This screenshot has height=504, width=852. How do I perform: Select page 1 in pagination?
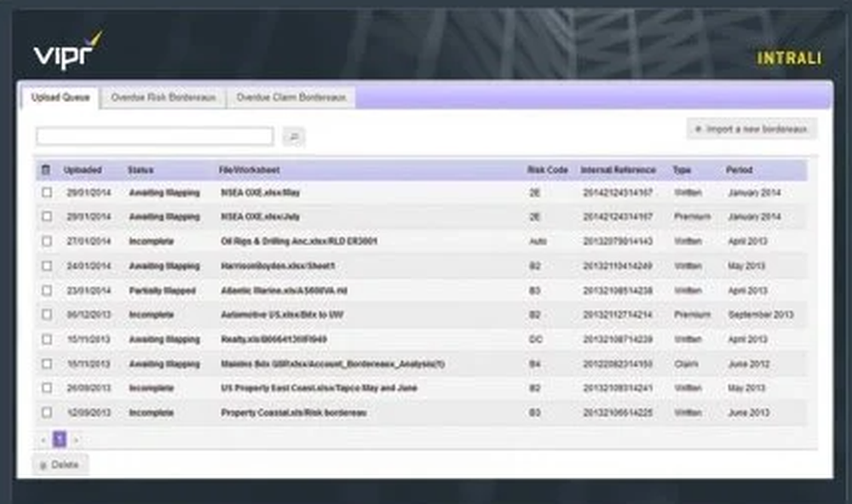(x=60, y=439)
